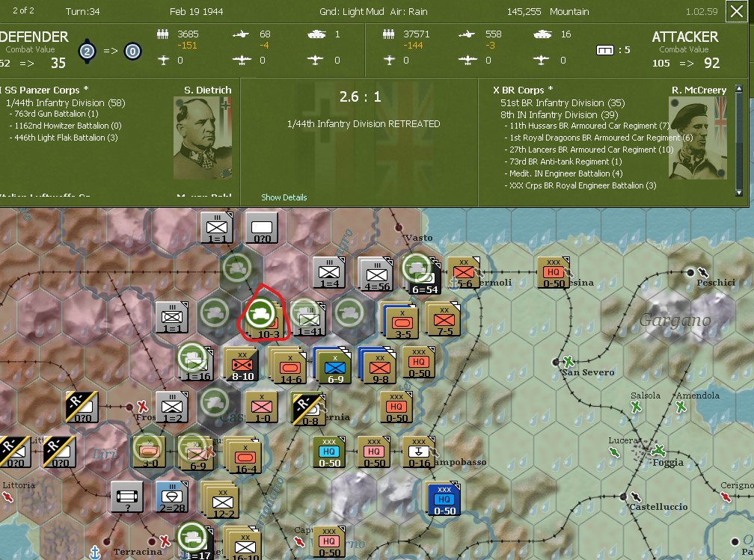
Task: Click the Foggia airfield icon
Action: [x=658, y=451]
